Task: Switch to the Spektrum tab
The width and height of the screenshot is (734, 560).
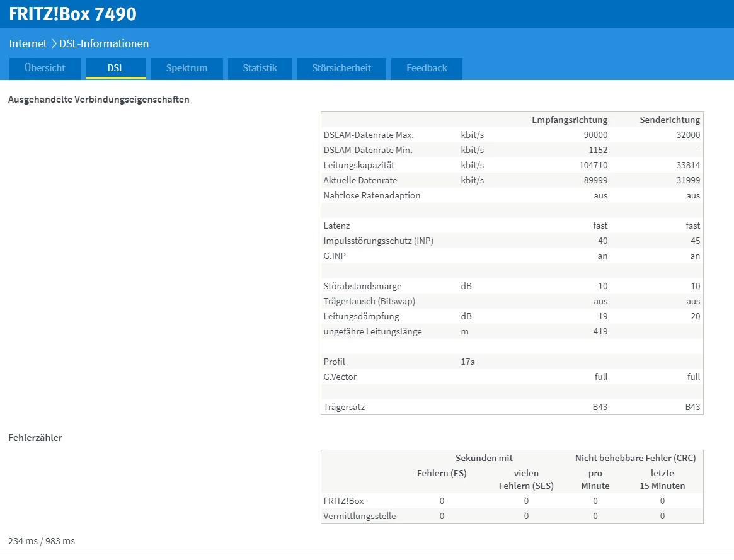Action: coord(186,68)
